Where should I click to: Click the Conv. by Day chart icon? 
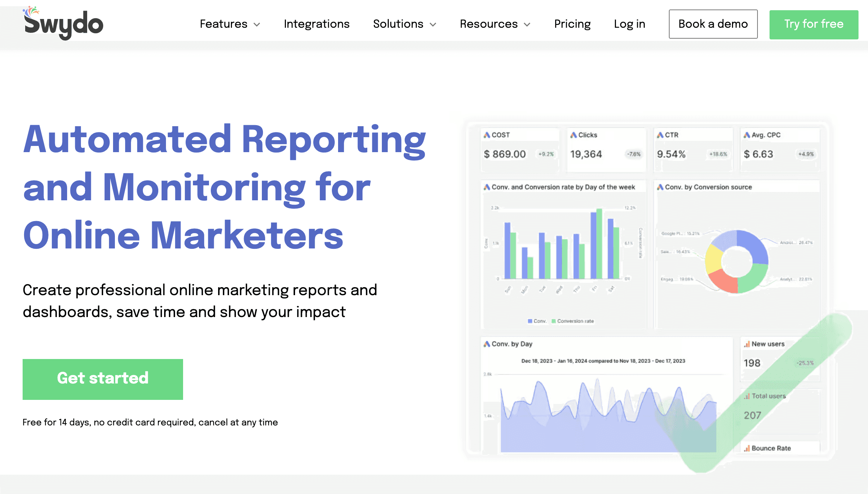click(x=487, y=344)
